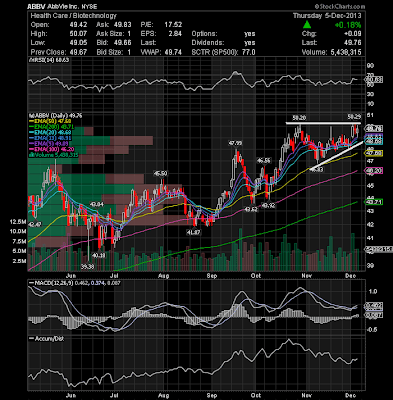The width and height of the screenshot is (393, 400).
Task: Click the 50.20 resistance high label
Action: click(299, 118)
